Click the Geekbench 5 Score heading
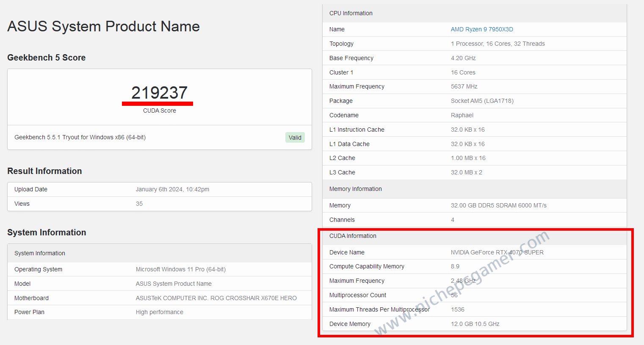Image resolution: width=644 pixels, height=345 pixels. click(47, 58)
